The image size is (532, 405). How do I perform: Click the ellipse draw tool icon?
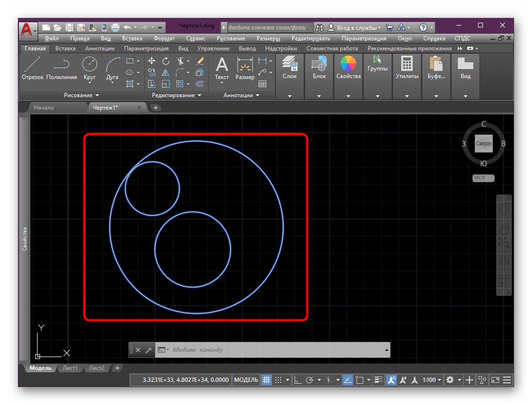click(x=129, y=72)
